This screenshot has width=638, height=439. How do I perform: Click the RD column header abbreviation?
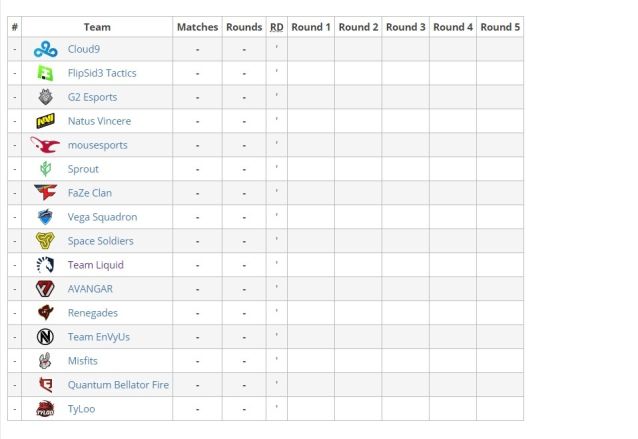(x=277, y=27)
